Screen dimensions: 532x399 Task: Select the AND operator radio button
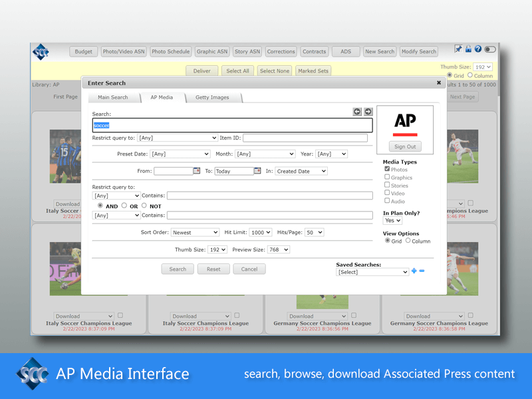pos(100,205)
